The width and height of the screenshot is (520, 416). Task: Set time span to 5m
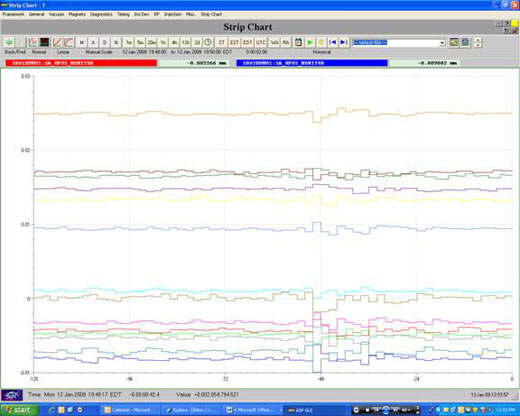click(140, 42)
